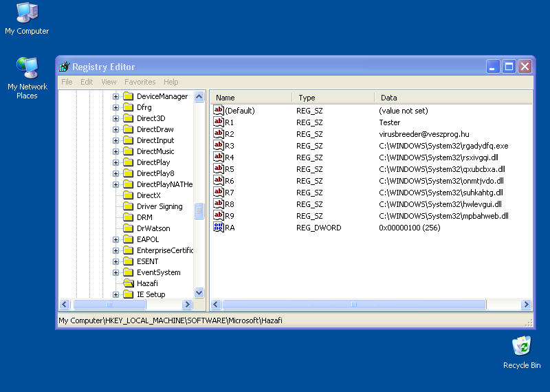The height and width of the screenshot is (392, 550).
Task: Expand the EventSystem key
Action: coord(115,272)
